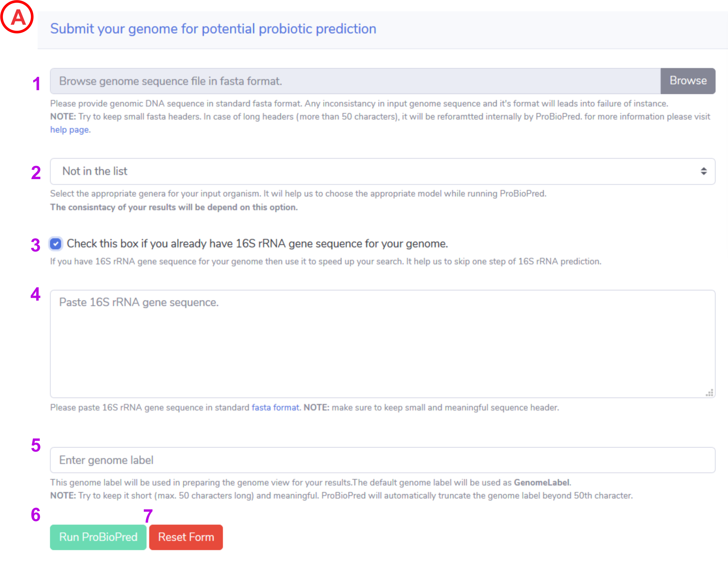Click the red Reset Form button
Screen dimensions: 728x569
[186, 537]
